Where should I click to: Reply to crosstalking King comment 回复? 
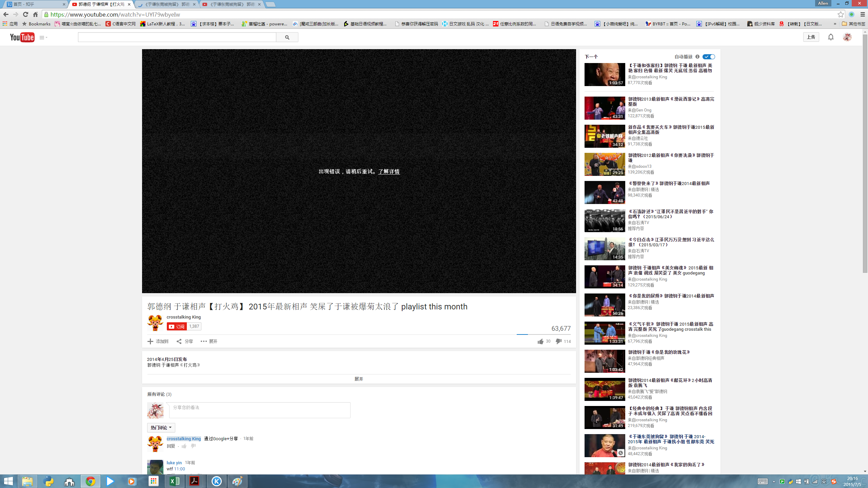(x=171, y=446)
